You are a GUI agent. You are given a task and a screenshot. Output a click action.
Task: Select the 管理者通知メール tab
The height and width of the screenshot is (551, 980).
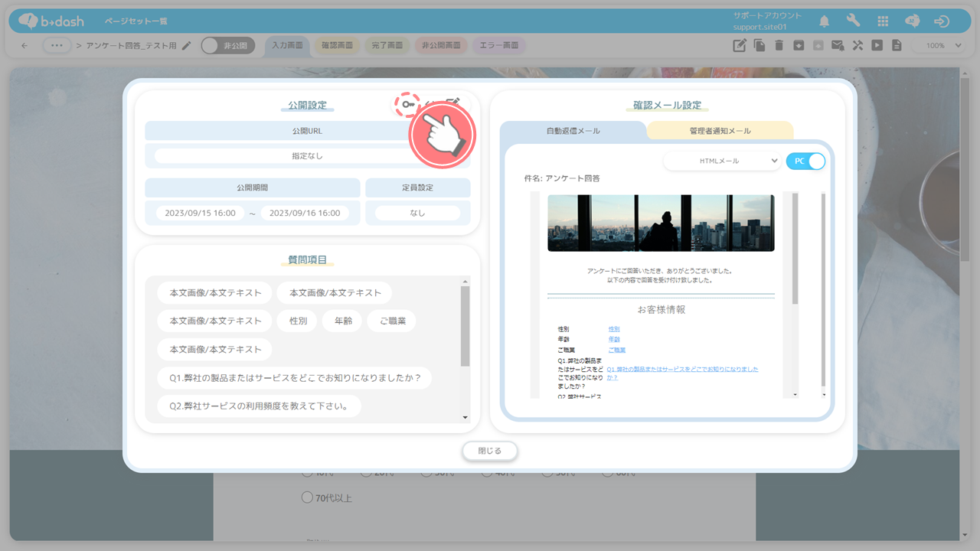click(x=720, y=131)
